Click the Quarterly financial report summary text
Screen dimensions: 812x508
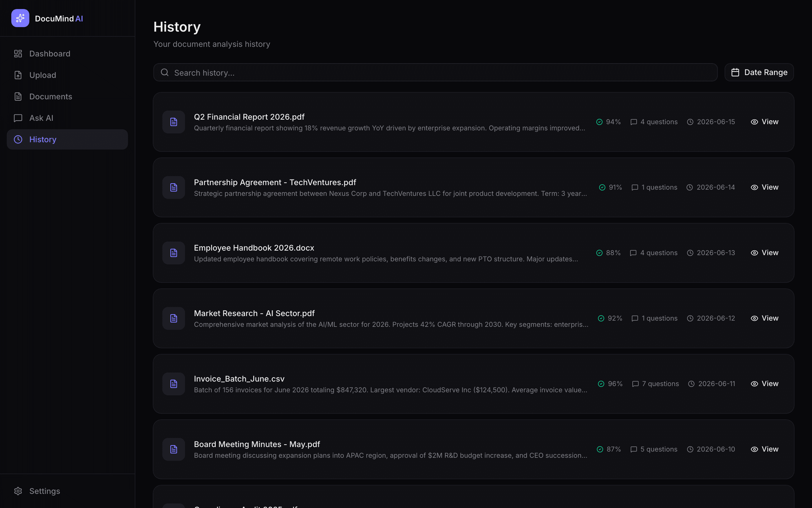390,128
